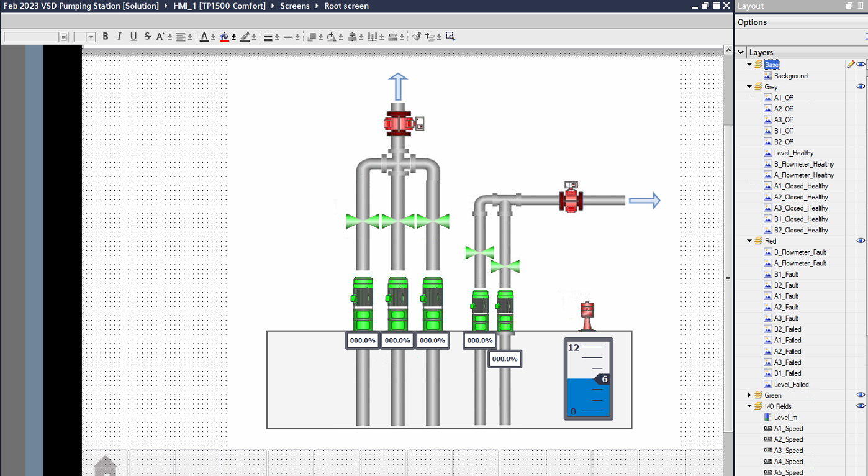Expand the Green layer group

point(749,395)
